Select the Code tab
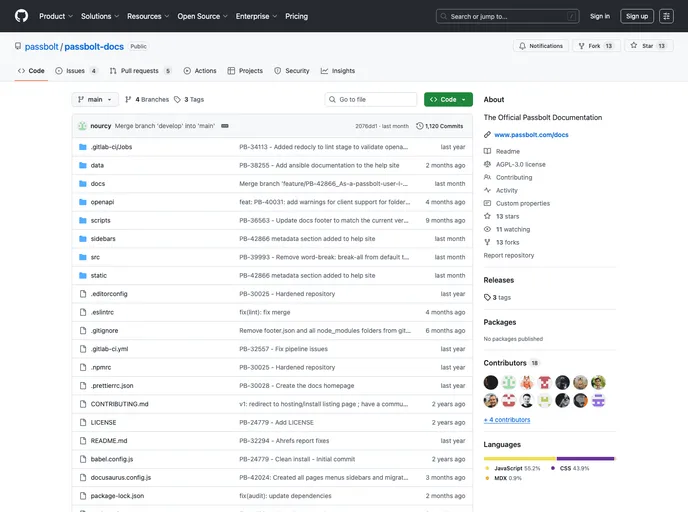The image size is (688, 512). pos(31,71)
